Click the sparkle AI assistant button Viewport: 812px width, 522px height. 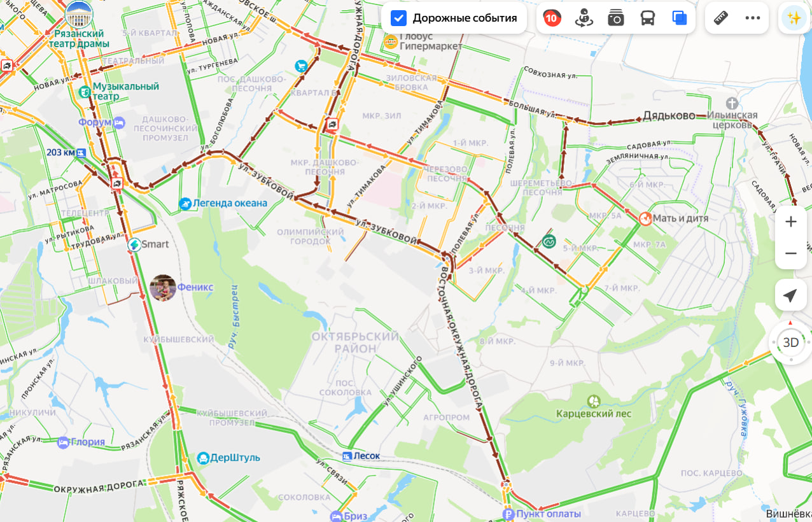794,18
